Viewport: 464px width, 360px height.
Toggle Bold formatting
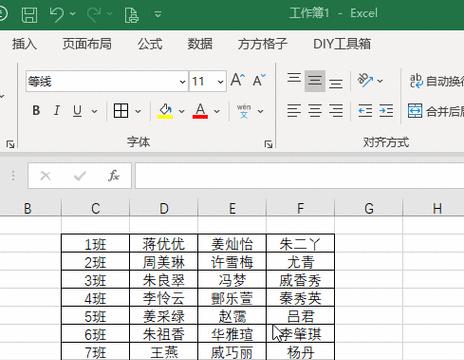pyautogui.click(x=36, y=111)
